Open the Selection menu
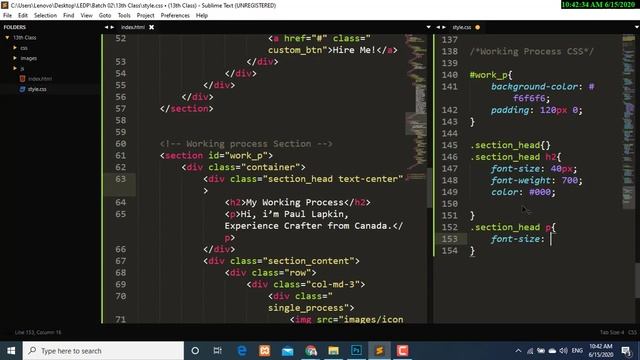640x360 pixels. point(45,15)
